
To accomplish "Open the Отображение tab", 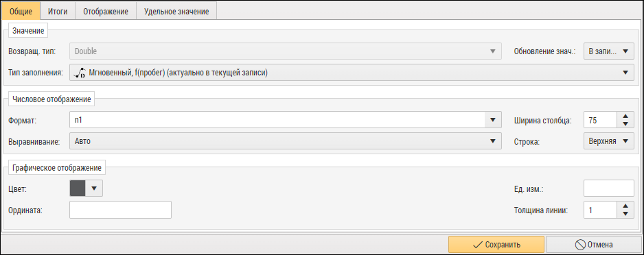I will pos(106,12).
